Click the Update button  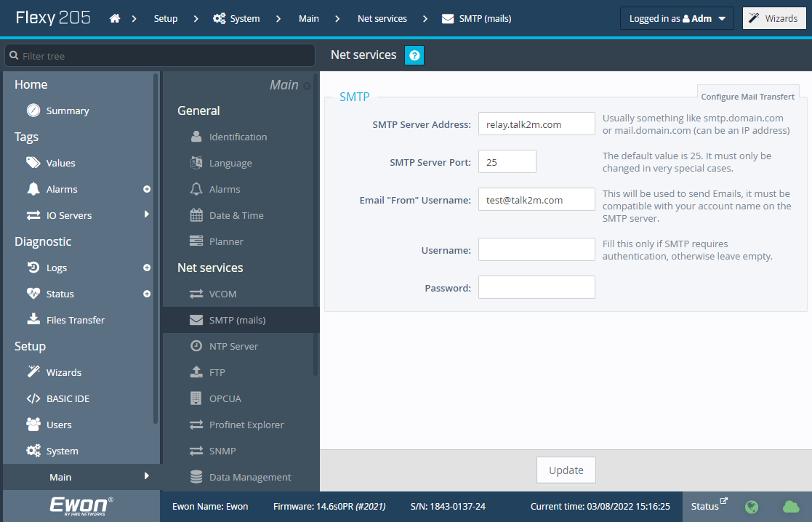click(x=566, y=470)
